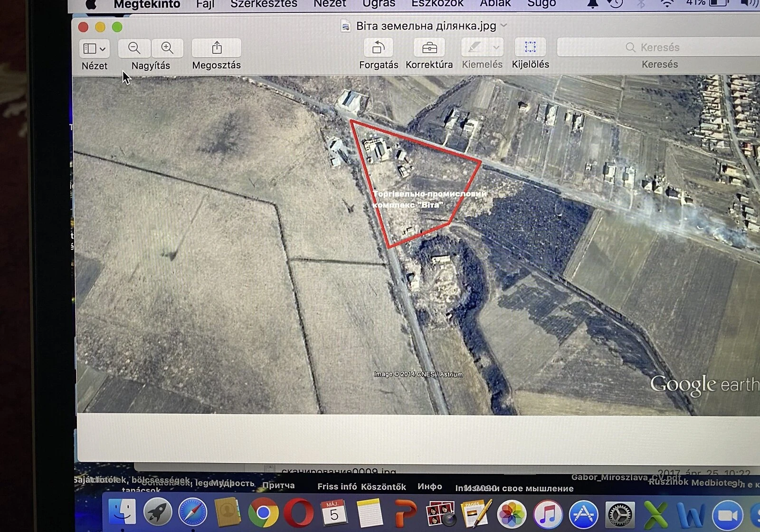Image resolution: width=760 pixels, height=532 pixels.
Task: Open Photos from the Dock
Action: [x=512, y=514]
